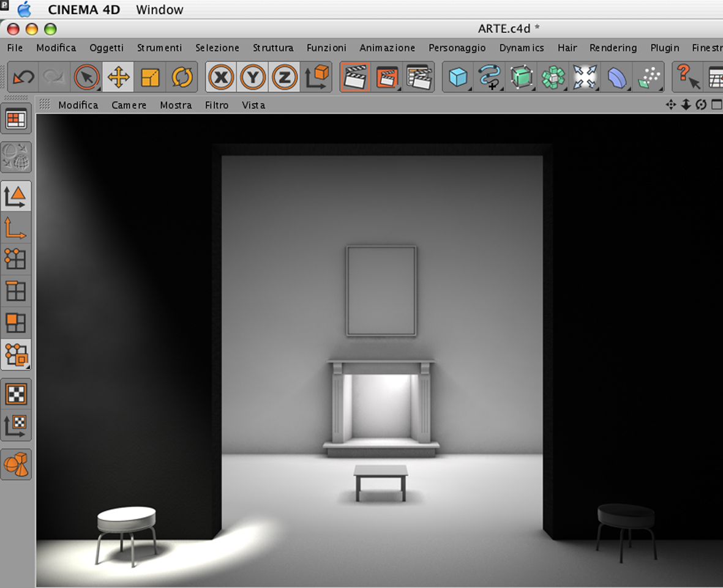Screen dimensions: 723x588
Task: Click the viewport zoom camera icon
Action: point(686,105)
